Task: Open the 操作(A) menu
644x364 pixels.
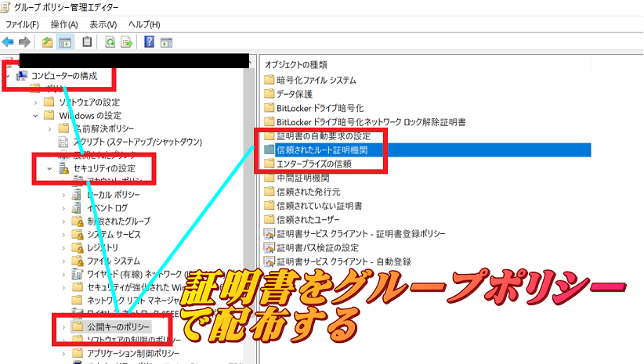Action: 64,24
